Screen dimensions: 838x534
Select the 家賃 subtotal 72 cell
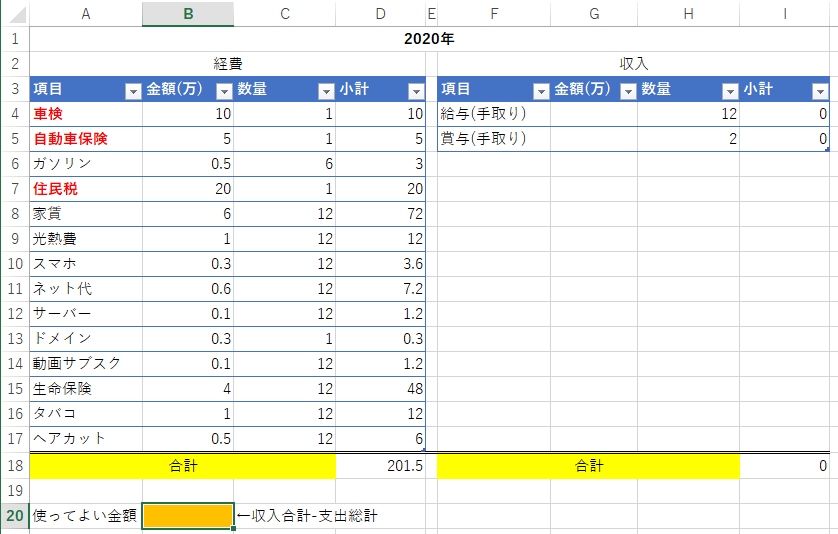tap(381, 214)
